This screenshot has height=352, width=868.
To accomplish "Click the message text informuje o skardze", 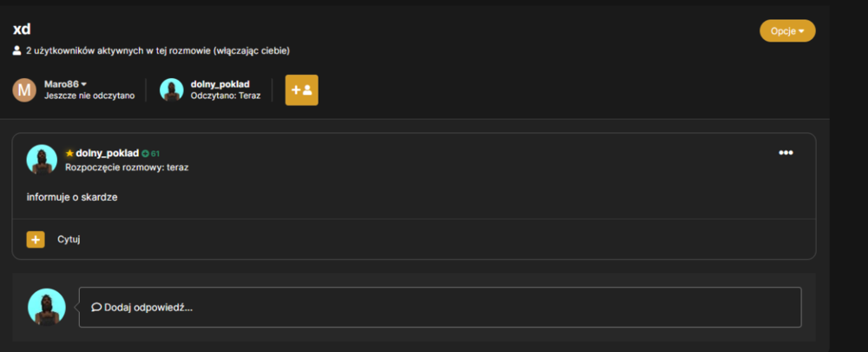I will pyautogui.click(x=72, y=196).
